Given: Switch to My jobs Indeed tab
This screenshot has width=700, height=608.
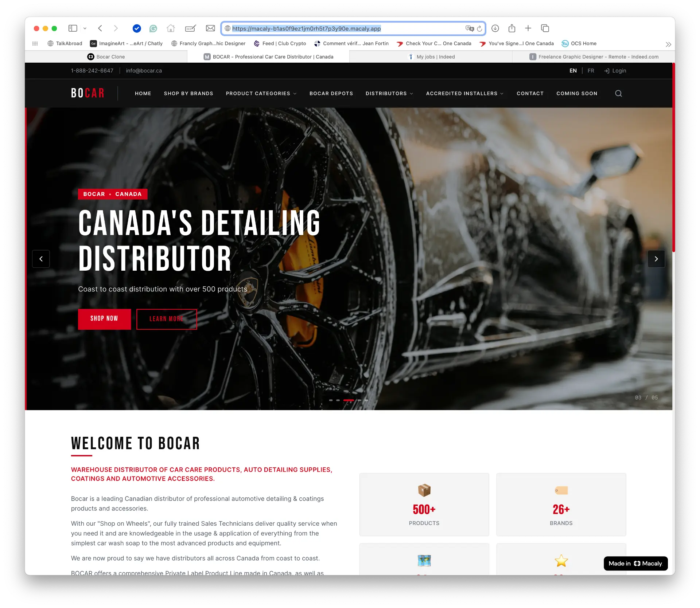Looking at the screenshot, I should tap(431, 57).
